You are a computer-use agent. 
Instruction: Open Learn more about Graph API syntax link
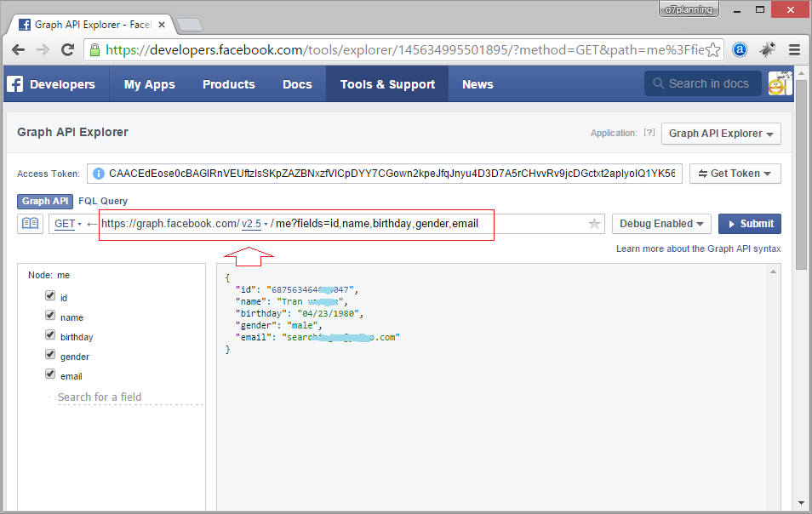point(698,248)
